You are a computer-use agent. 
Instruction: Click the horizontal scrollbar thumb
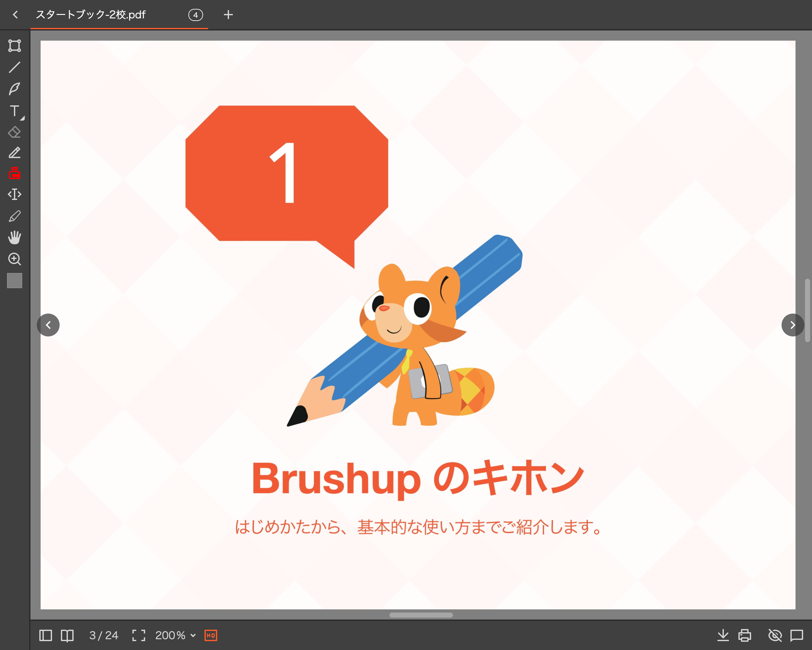(x=421, y=615)
